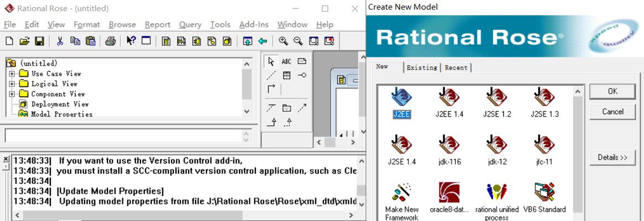Expand the Logical View node
644x221 pixels.
12,84
